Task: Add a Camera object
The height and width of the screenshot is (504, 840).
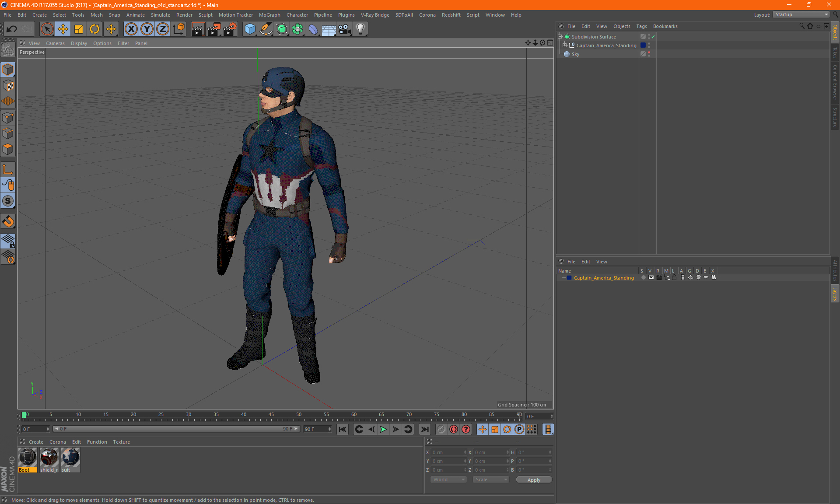Action: [345, 29]
